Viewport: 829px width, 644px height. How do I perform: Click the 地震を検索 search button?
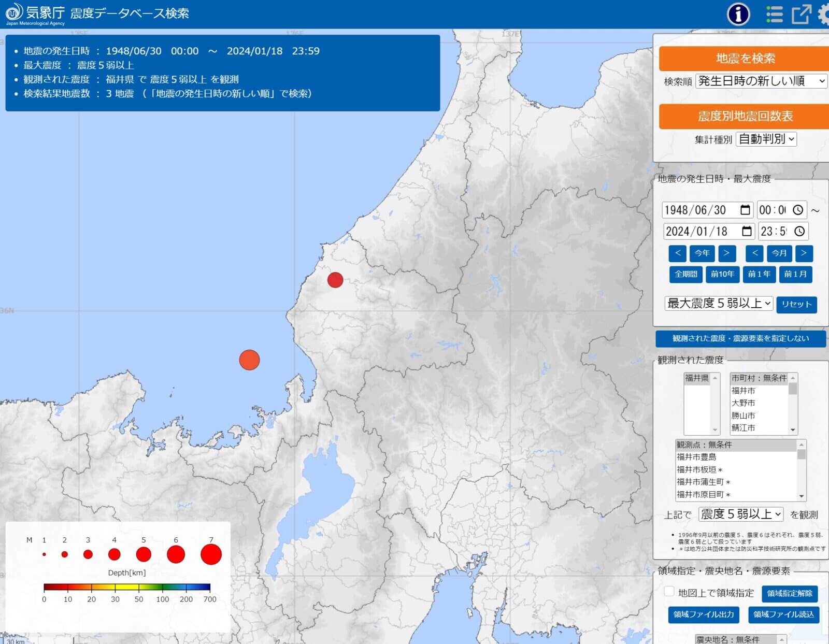(x=745, y=59)
